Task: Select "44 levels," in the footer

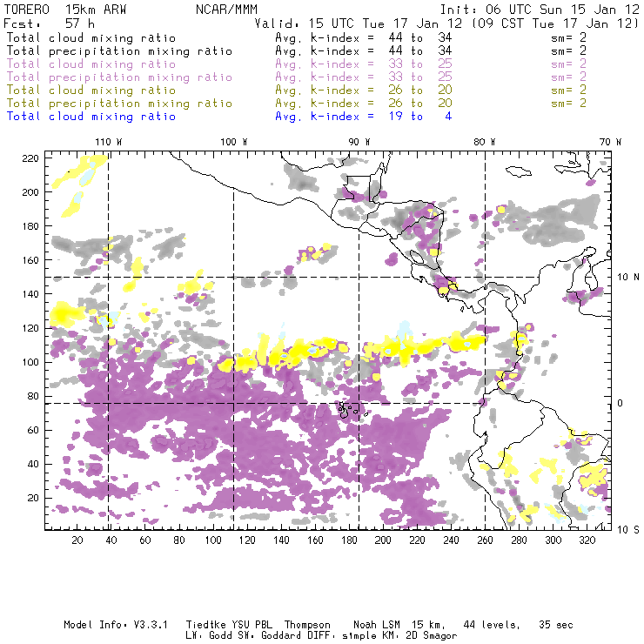Action: point(492,625)
